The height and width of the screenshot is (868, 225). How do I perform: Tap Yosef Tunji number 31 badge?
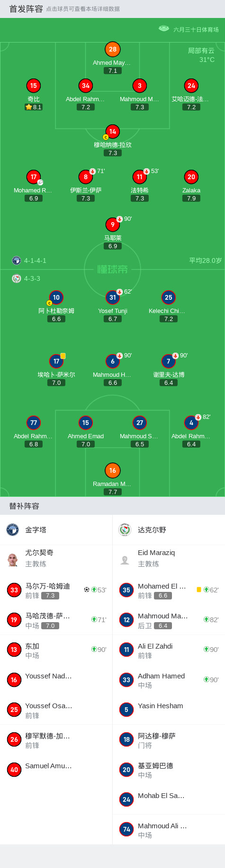(113, 297)
